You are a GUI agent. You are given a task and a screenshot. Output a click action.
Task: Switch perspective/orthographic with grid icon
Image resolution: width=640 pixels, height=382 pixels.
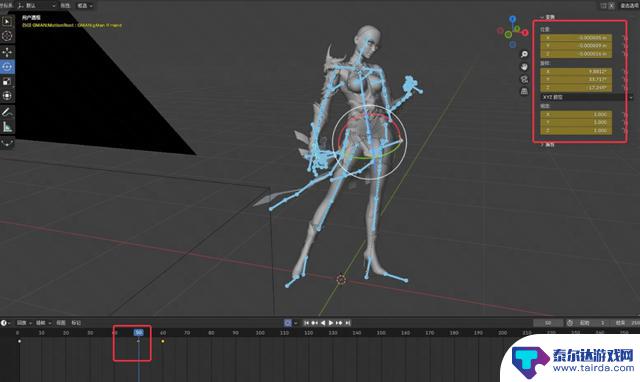pyautogui.click(x=524, y=91)
